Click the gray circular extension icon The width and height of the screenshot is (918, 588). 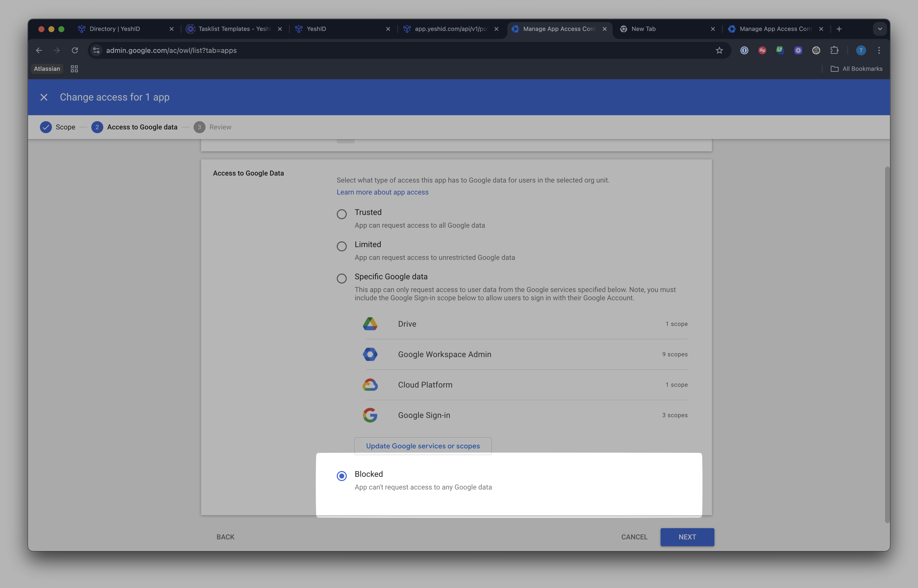[816, 50]
